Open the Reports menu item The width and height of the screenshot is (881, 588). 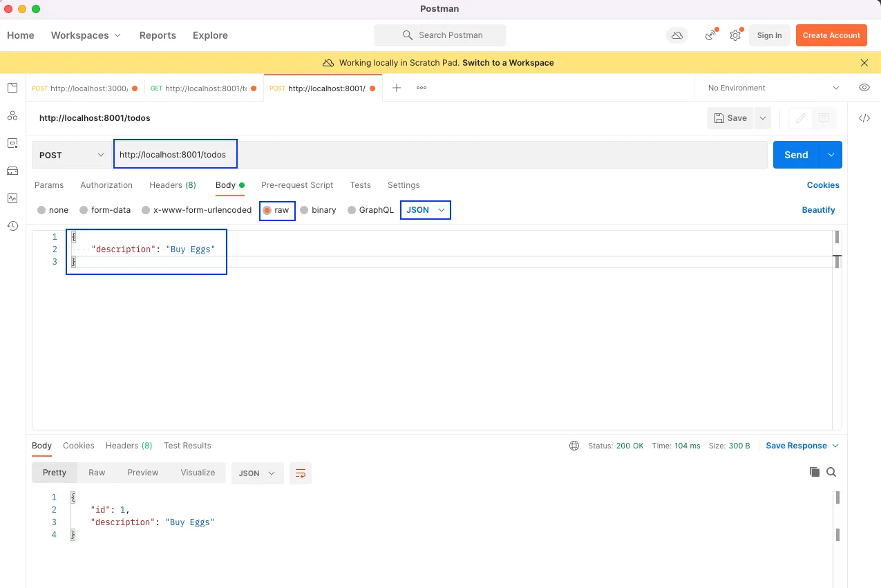coord(158,35)
